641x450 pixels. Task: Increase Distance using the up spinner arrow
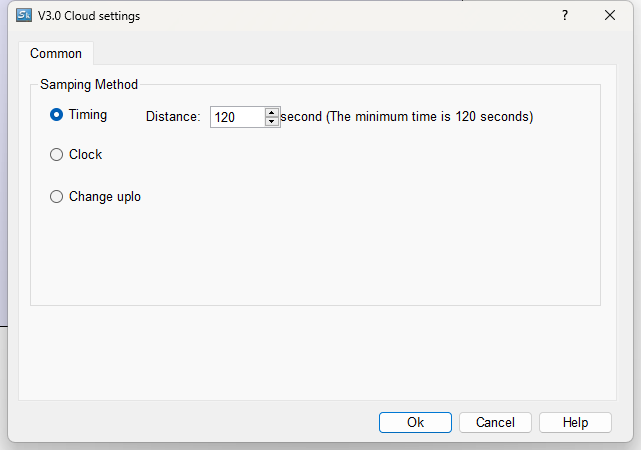click(272, 112)
